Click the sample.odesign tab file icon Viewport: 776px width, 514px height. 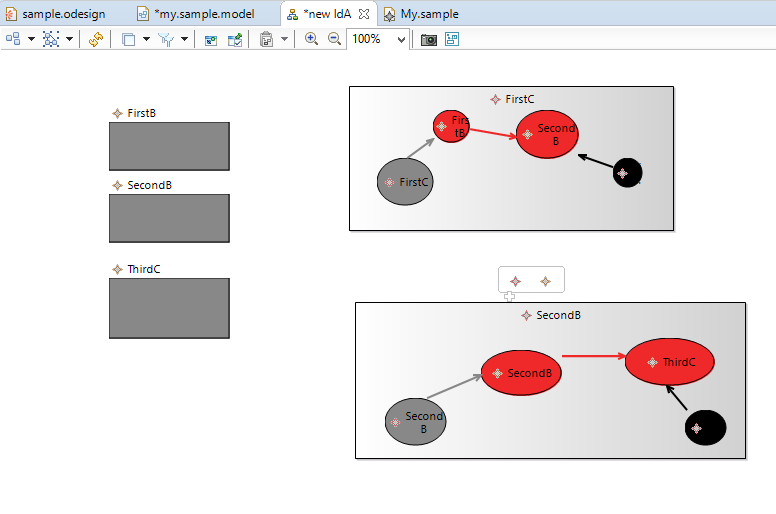point(11,14)
